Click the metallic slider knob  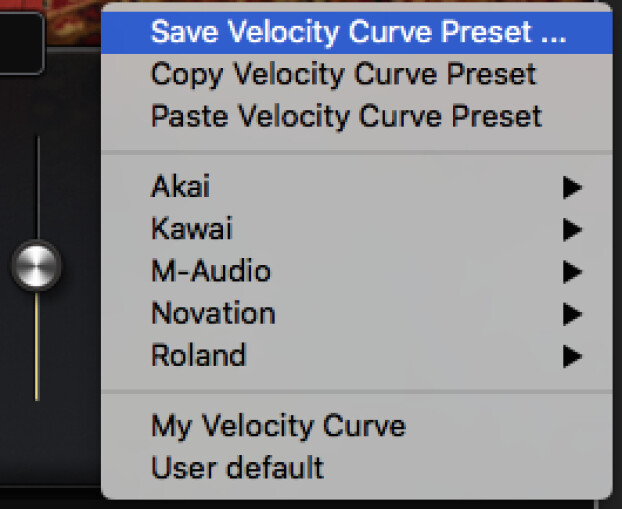coord(37,267)
